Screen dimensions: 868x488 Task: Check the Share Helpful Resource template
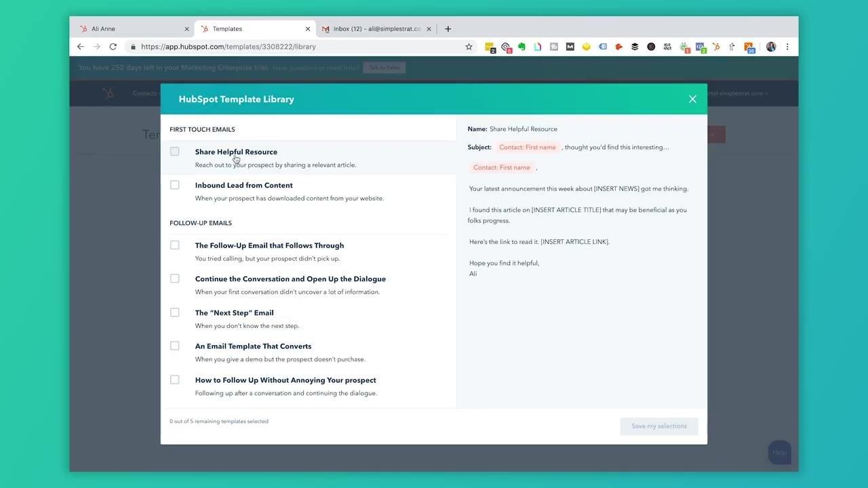[x=175, y=152]
